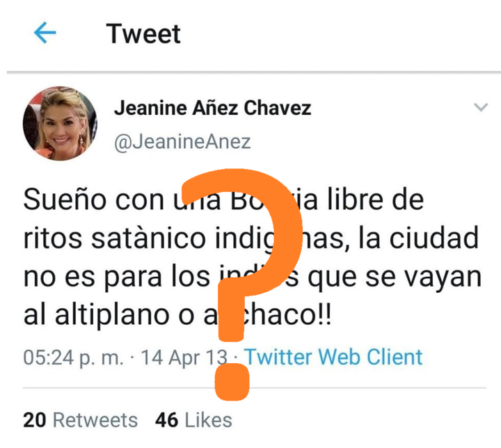Image resolution: width=501 pixels, height=448 pixels.
Task: Select the word altiplano in the tweet
Action: pyautogui.click(x=112, y=316)
